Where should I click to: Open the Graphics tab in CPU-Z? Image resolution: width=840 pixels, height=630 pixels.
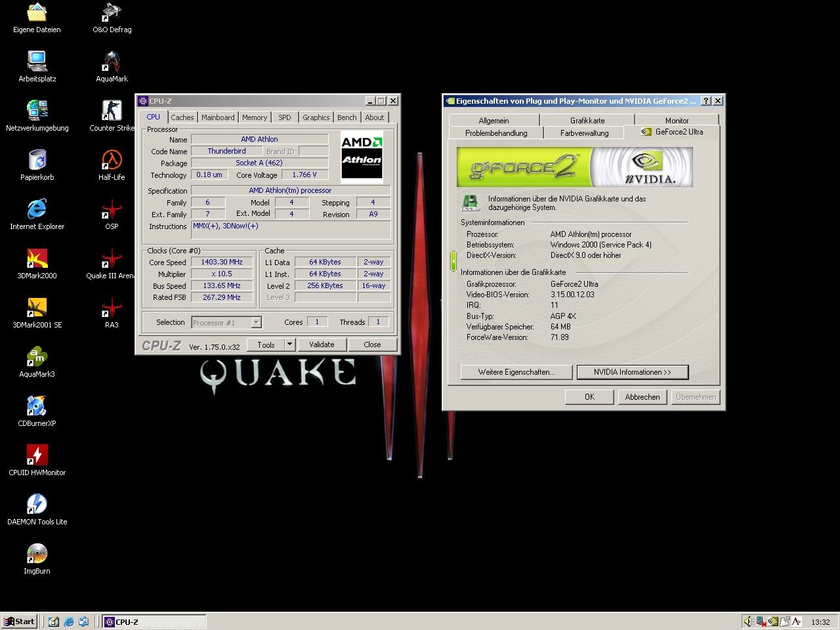click(x=316, y=117)
